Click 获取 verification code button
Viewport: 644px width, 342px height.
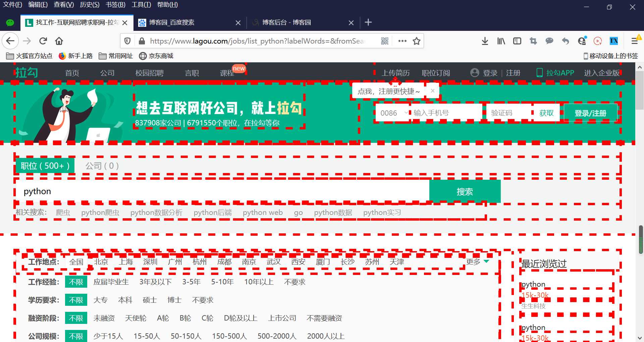click(x=546, y=113)
